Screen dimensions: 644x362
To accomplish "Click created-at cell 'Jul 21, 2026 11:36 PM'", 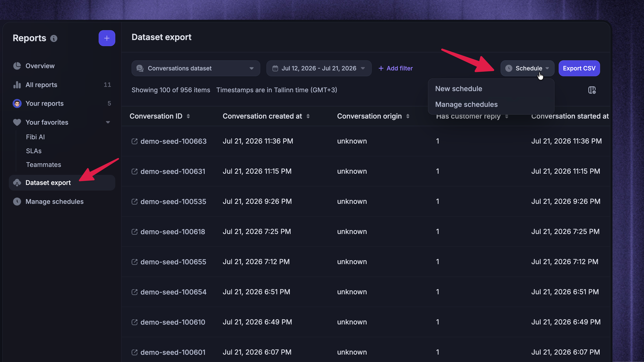I will point(258,141).
